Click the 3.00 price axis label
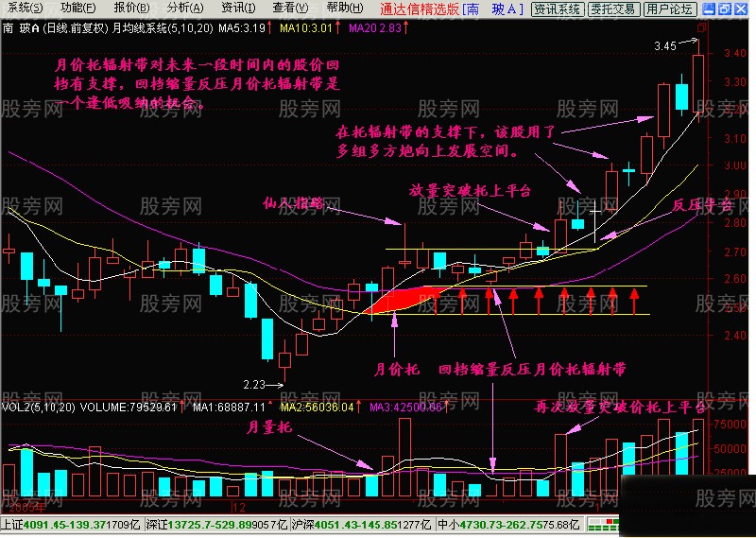Viewport: 756px width, 538px height. pyautogui.click(x=735, y=165)
